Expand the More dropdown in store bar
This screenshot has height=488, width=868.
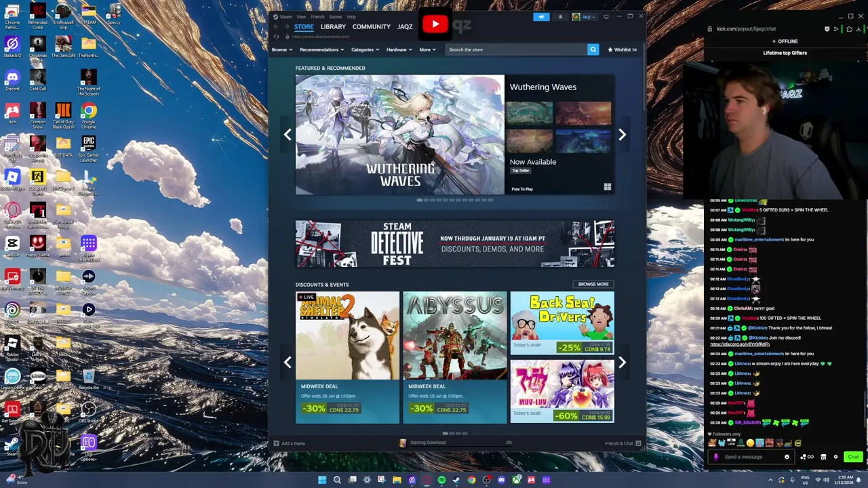[427, 49]
